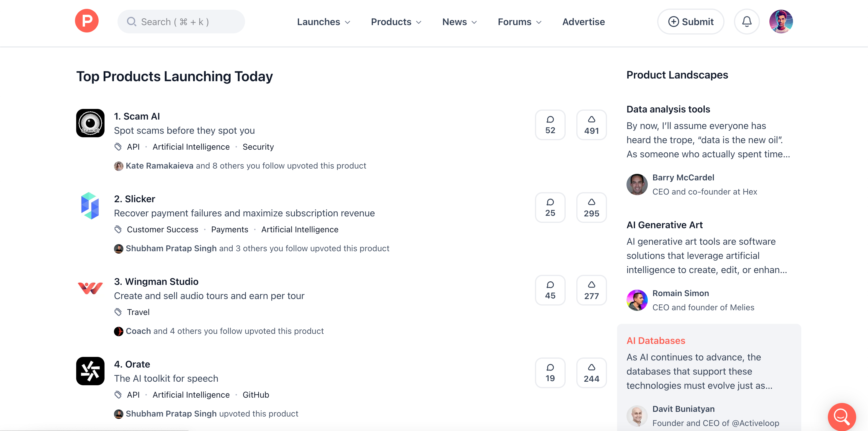
Task: Open the 2. Slicker title link
Action: click(x=134, y=199)
